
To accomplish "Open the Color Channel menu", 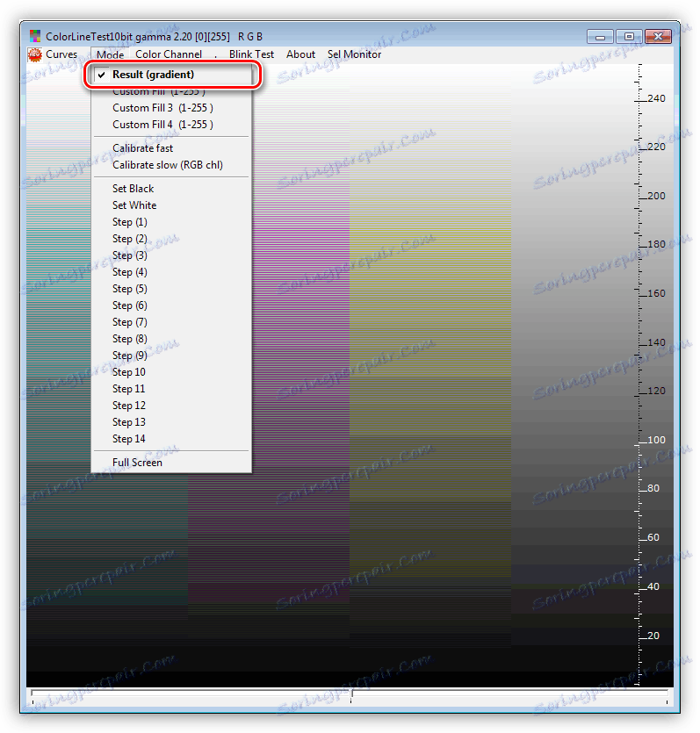I will click(x=169, y=54).
